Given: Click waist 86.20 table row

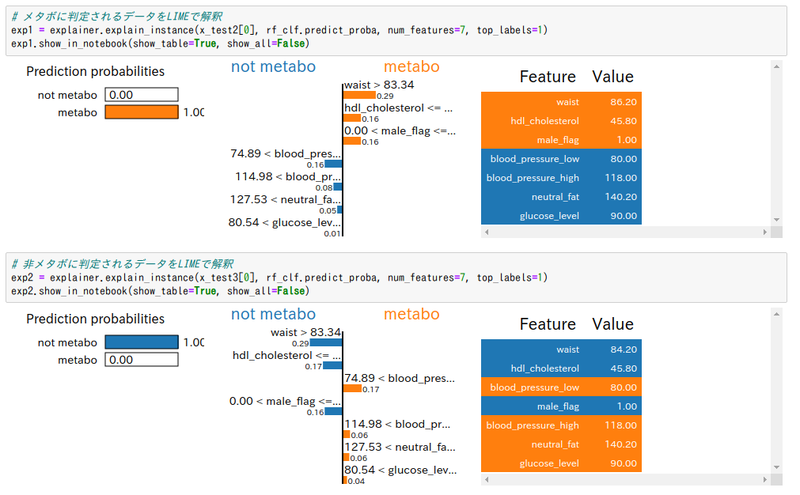Looking at the screenshot, I should coord(561,102).
